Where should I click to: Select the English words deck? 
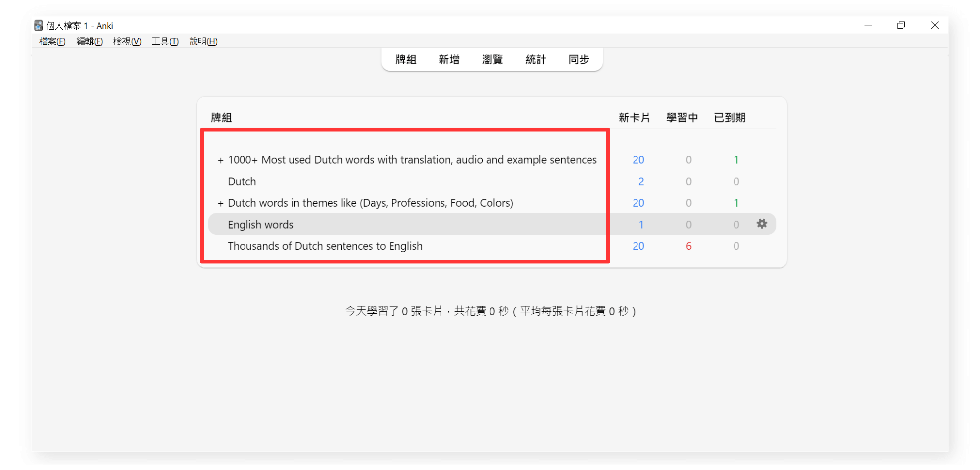click(260, 225)
